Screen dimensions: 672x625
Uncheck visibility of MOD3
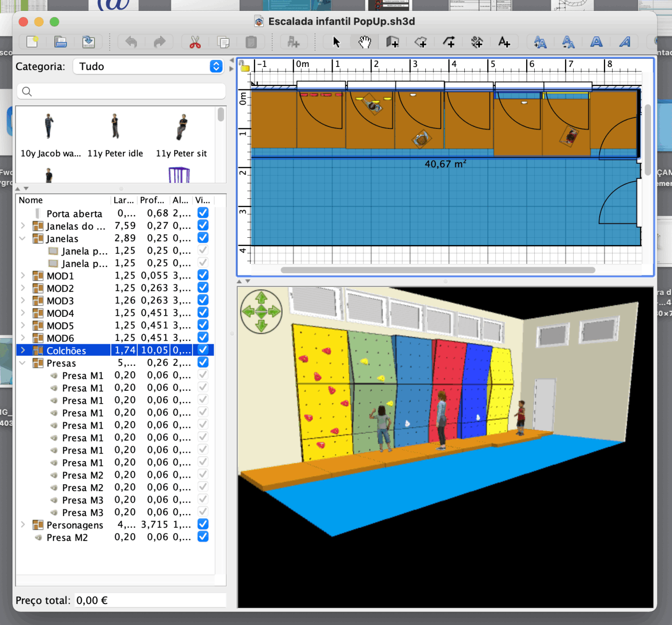tap(203, 300)
